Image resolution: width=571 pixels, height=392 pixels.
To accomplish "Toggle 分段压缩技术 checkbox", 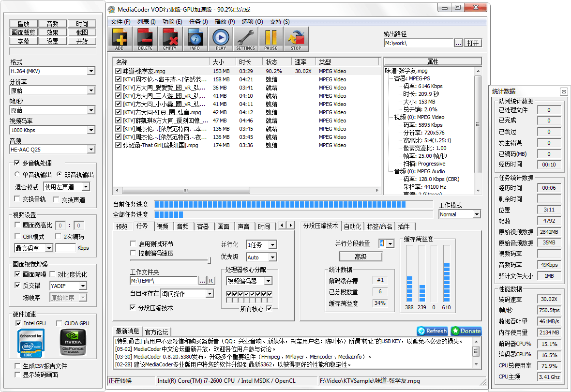I will tap(133, 307).
